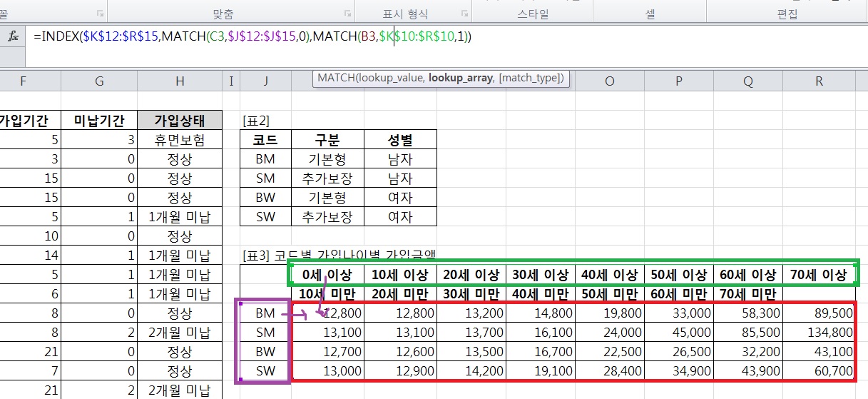Open the 맞춤 alignment group dialog launcher

[x=347, y=14]
